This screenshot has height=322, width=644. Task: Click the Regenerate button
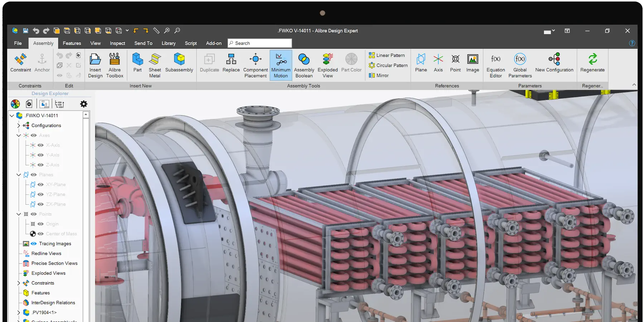pos(592,63)
